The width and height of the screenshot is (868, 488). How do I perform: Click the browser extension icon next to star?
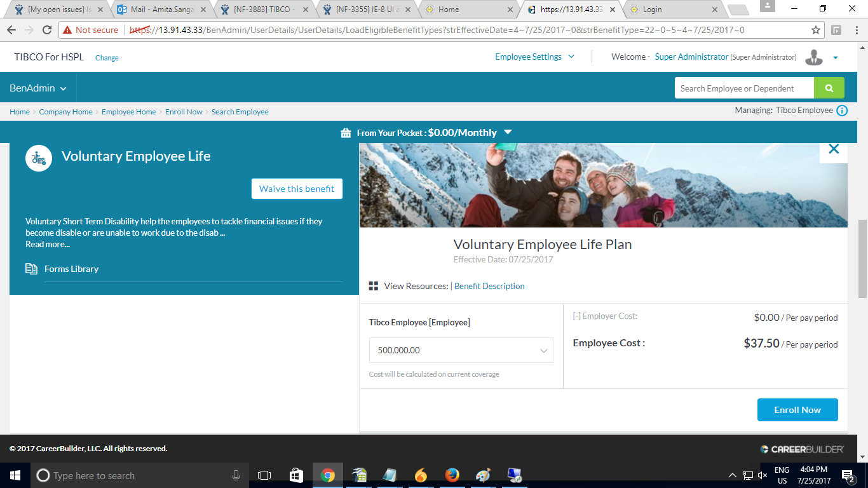tap(836, 30)
